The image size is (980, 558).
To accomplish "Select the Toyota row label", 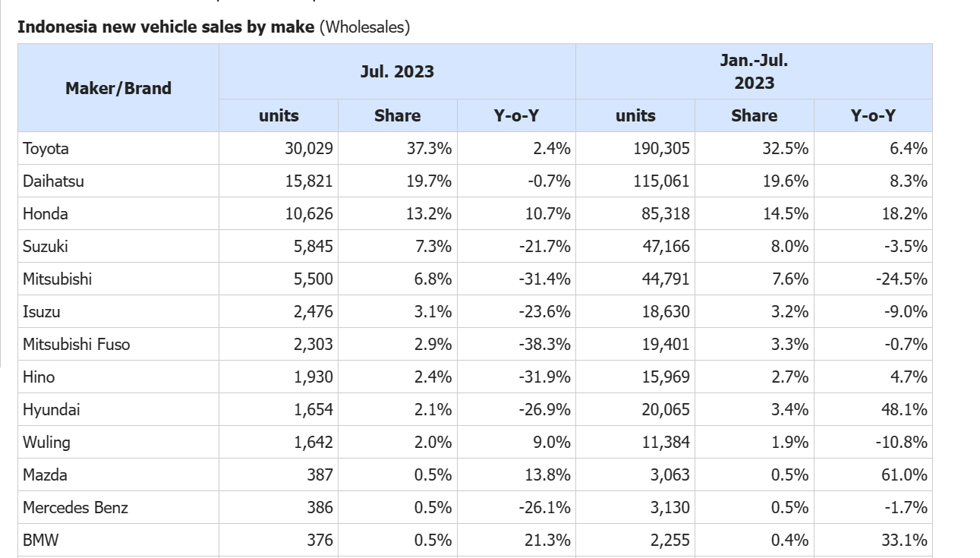I will pos(46,149).
